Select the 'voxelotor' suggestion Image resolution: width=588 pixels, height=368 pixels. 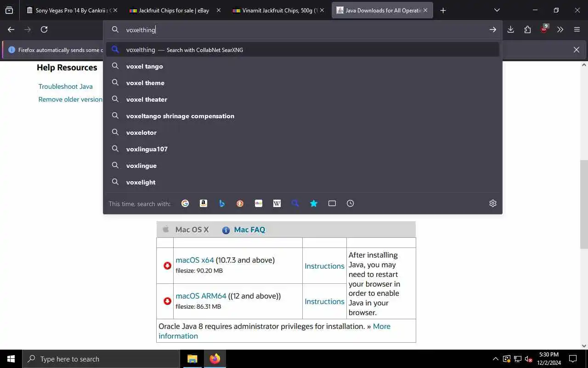click(x=303, y=132)
